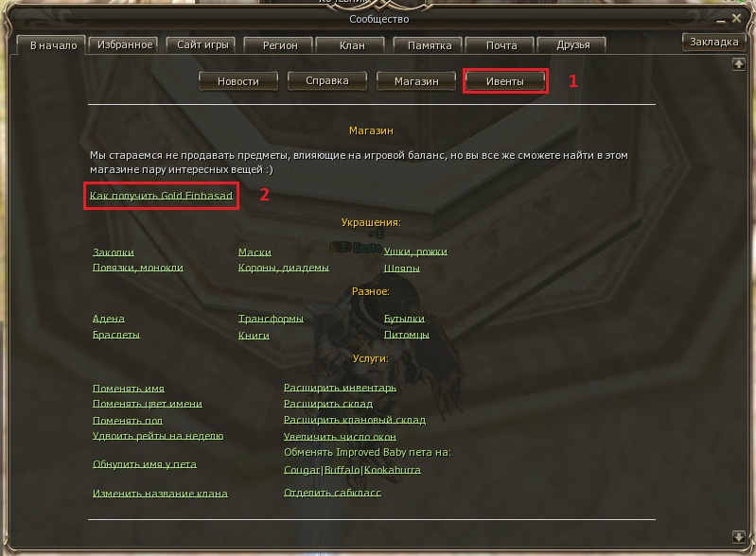The height and width of the screenshot is (556, 756).
Task: Click Изменить название клана link
Action: (x=160, y=494)
